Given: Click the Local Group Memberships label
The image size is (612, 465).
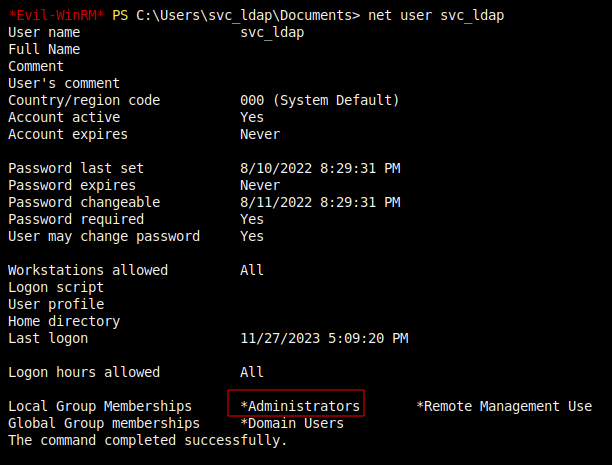Looking at the screenshot, I should coord(100,406).
